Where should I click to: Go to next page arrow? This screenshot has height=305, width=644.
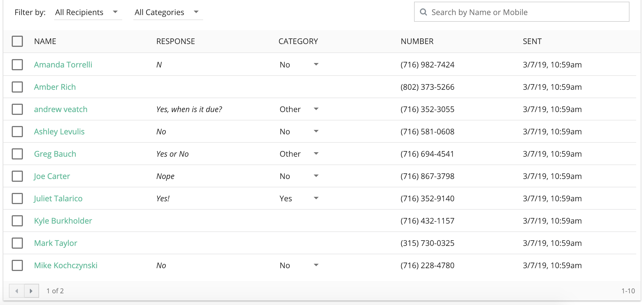pyautogui.click(x=31, y=291)
